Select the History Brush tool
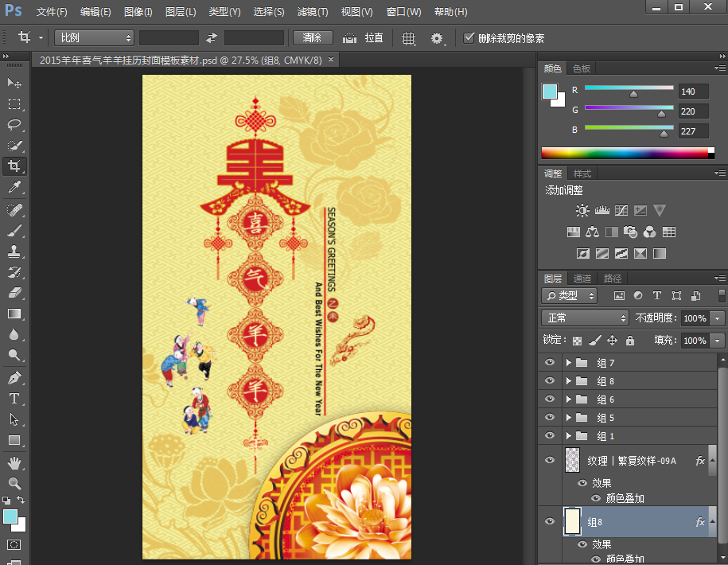This screenshot has height=565, width=728. click(x=14, y=272)
